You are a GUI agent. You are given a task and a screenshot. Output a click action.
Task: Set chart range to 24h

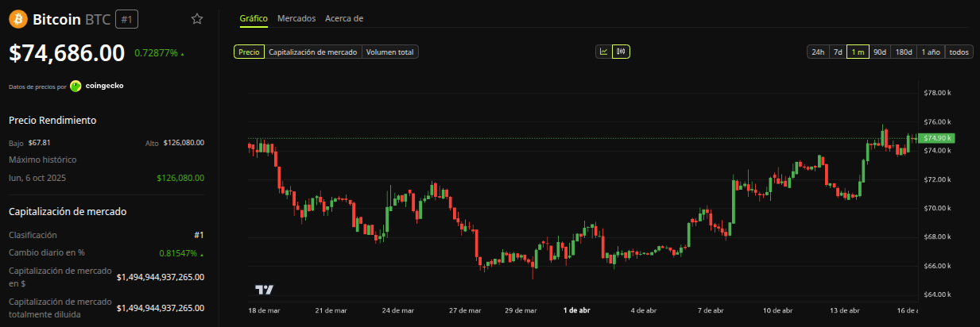click(x=817, y=52)
